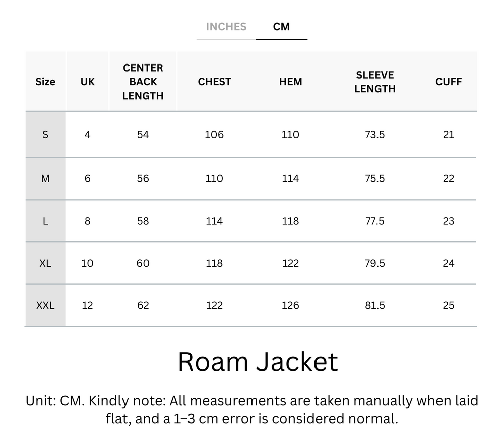Click the Size column header
Screen dimensions: 504x448
[x=45, y=81]
